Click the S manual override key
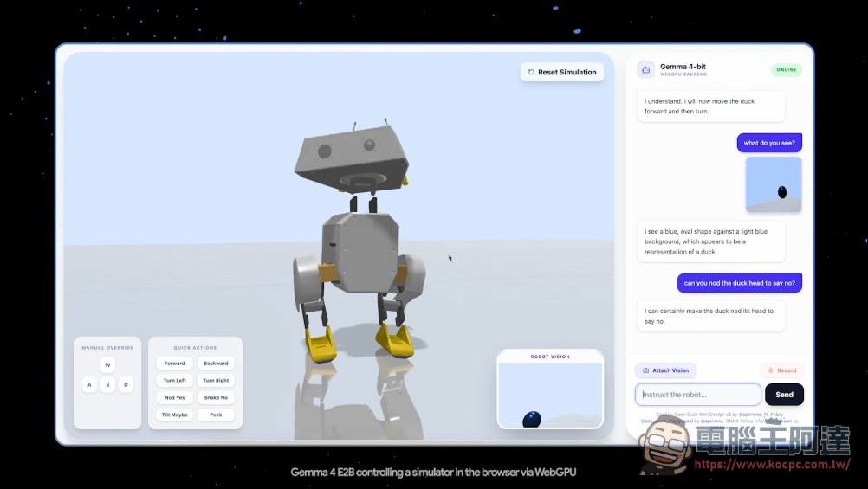 (108, 384)
